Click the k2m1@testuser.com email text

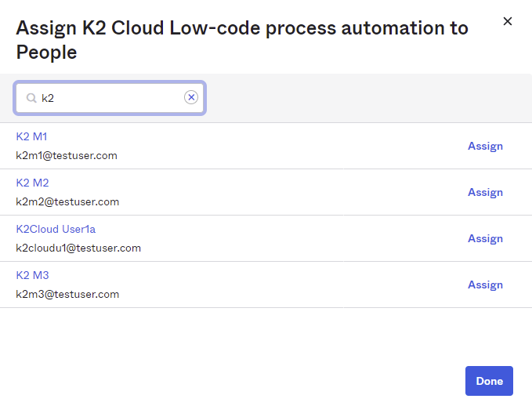tap(67, 155)
